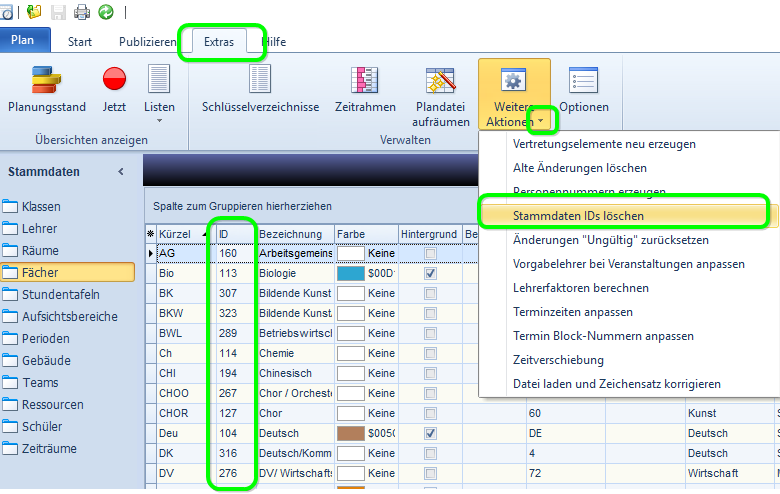This screenshot has height=494, width=780.
Task: Collapse the Stammdaten sidebar panel
Action: click(121, 172)
